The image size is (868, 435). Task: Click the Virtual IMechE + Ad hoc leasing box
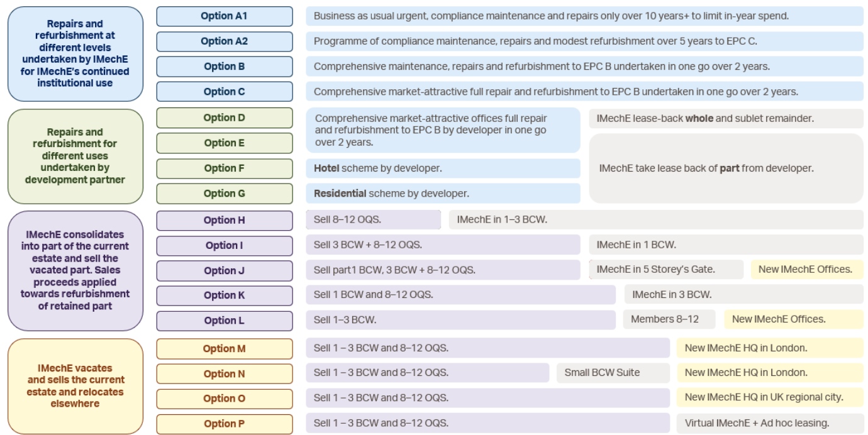(771, 423)
